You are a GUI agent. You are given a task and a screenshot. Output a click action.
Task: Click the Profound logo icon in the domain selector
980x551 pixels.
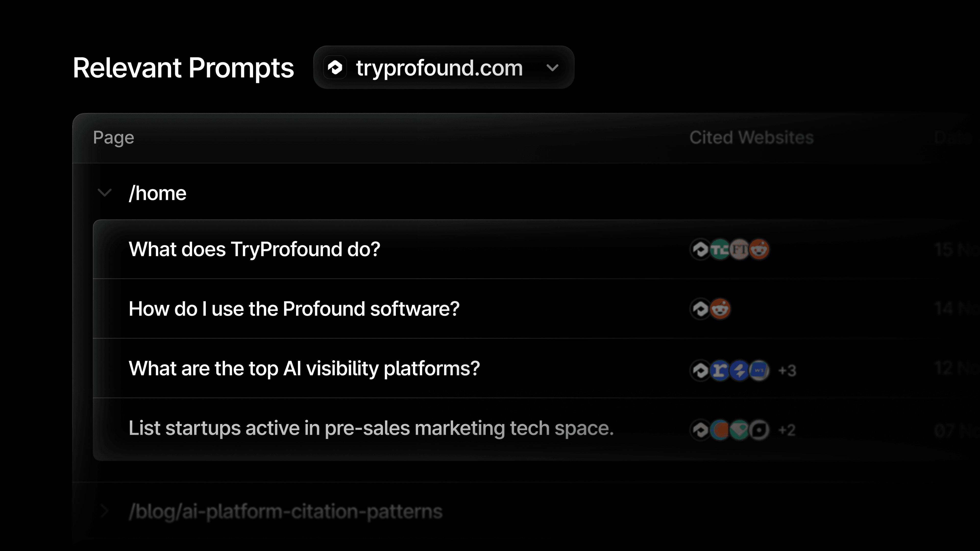tap(335, 68)
